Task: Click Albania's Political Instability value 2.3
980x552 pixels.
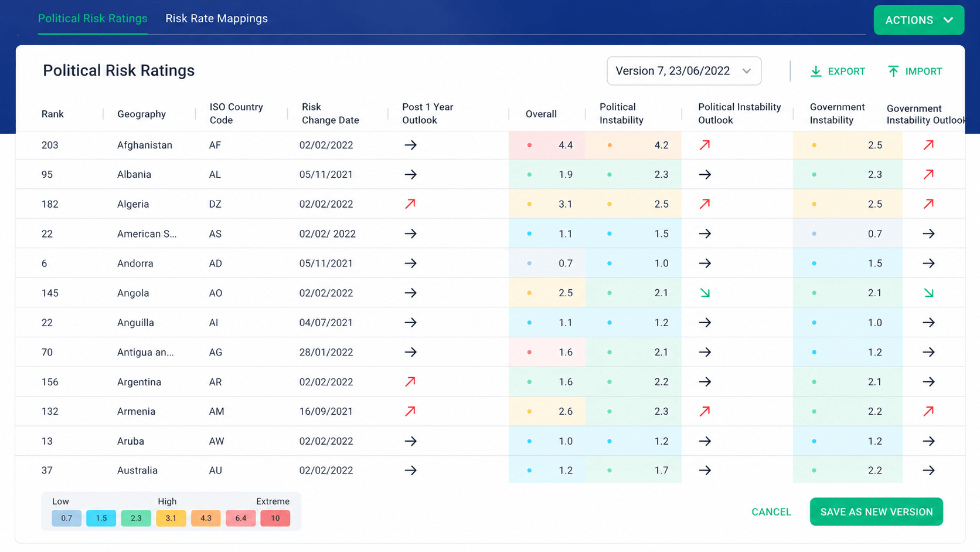Action: [661, 174]
